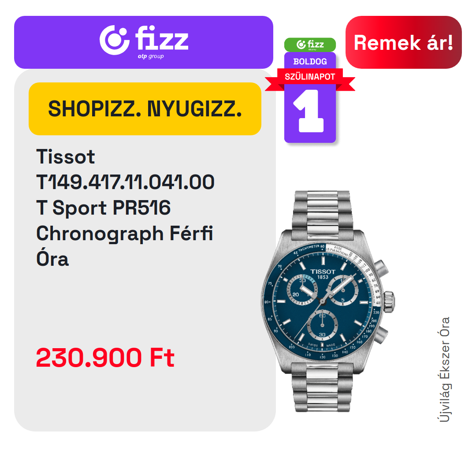
Task: Click the fizz otp group logo banner
Action: pos(144,42)
